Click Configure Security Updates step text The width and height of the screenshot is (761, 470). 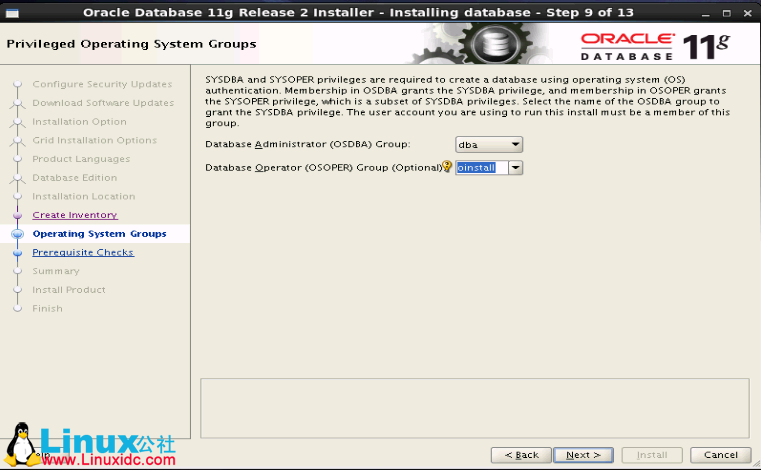point(102,84)
